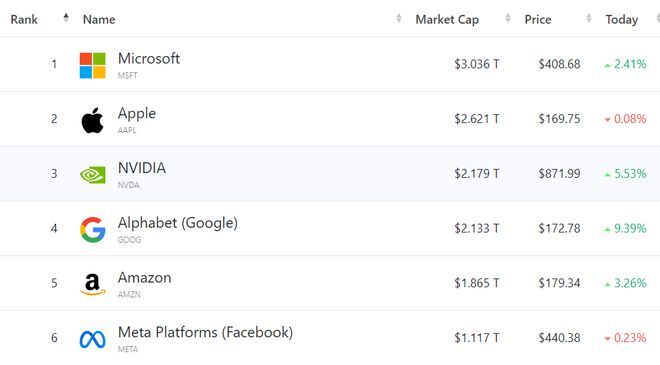Click the Microsoft four-square logo
The image size is (660, 365).
93,65
